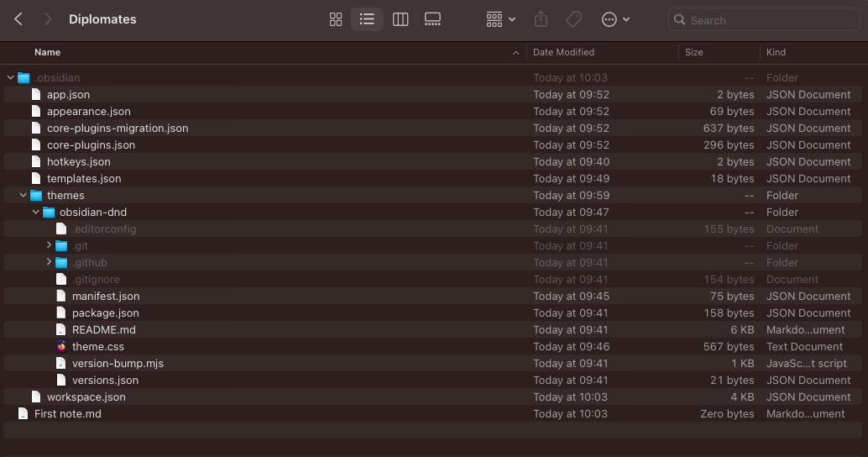Sort by Size column header
The image size is (868, 457).
(x=693, y=52)
